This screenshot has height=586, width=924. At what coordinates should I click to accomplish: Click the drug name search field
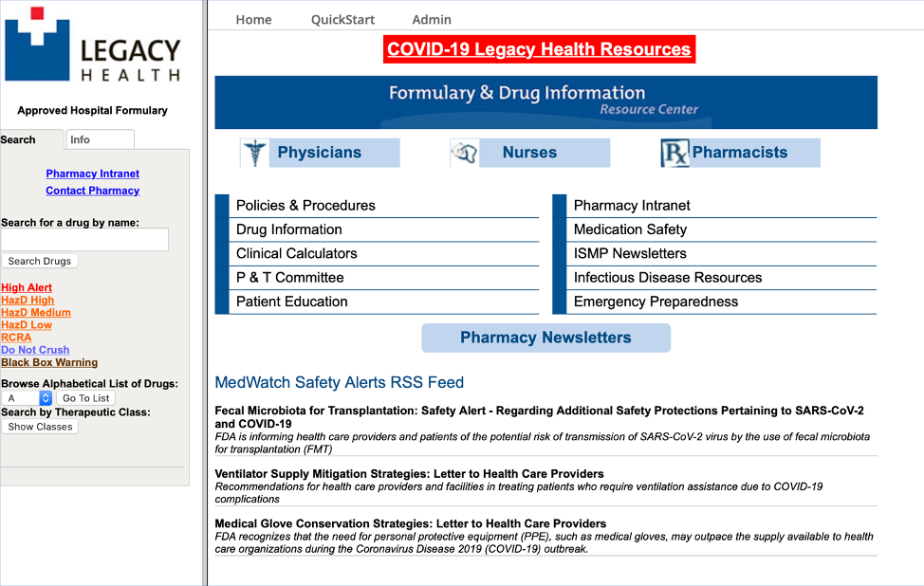(x=84, y=239)
